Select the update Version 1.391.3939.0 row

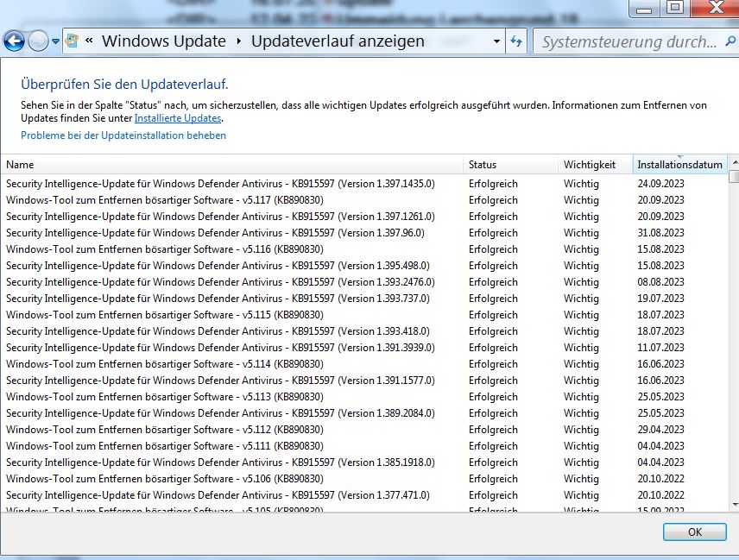pyautogui.click(x=363, y=348)
